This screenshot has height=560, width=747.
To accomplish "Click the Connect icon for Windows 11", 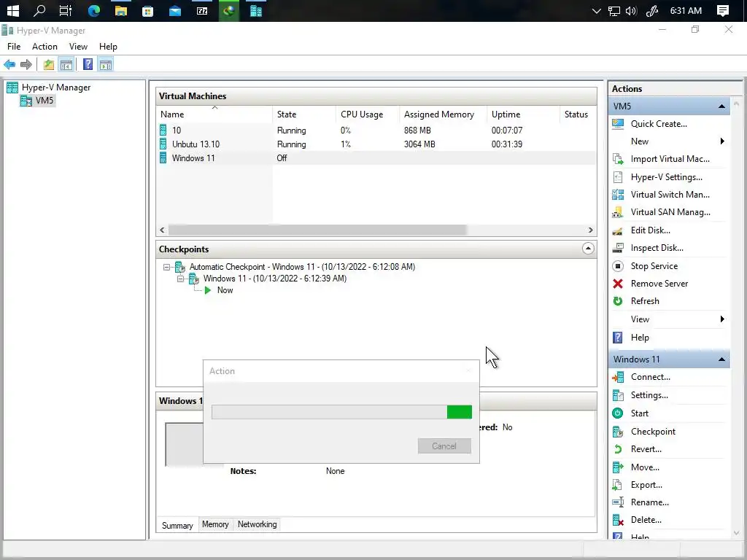I will coord(618,377).
